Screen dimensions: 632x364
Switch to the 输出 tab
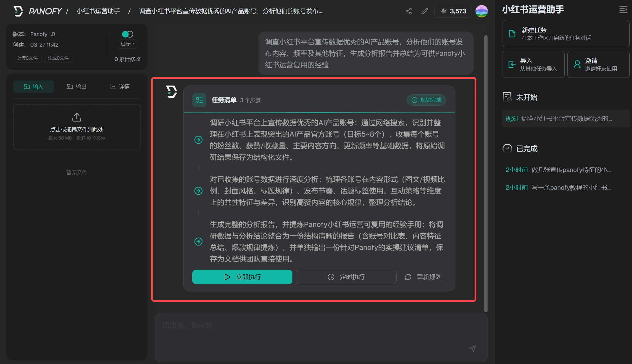77,86
